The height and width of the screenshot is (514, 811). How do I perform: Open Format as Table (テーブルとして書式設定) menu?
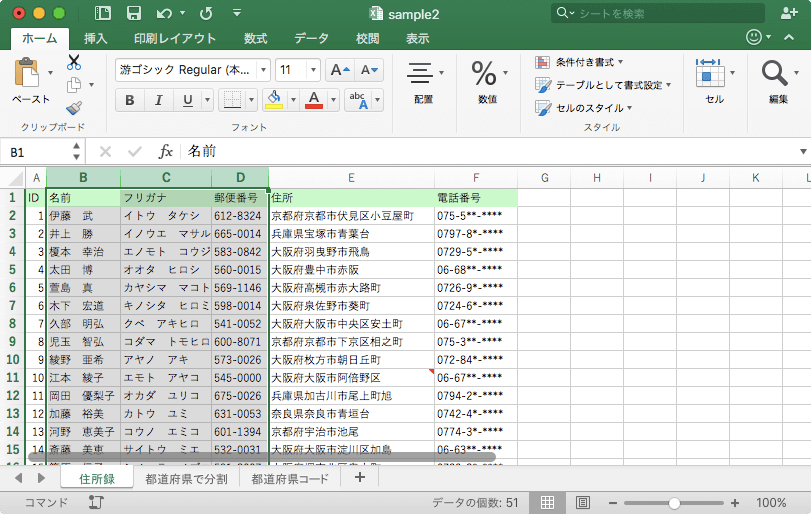point(603,85)
